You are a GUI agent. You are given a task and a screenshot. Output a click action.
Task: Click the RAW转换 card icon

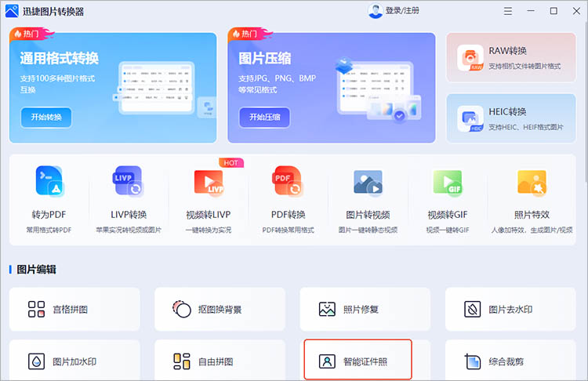point(471,58)
